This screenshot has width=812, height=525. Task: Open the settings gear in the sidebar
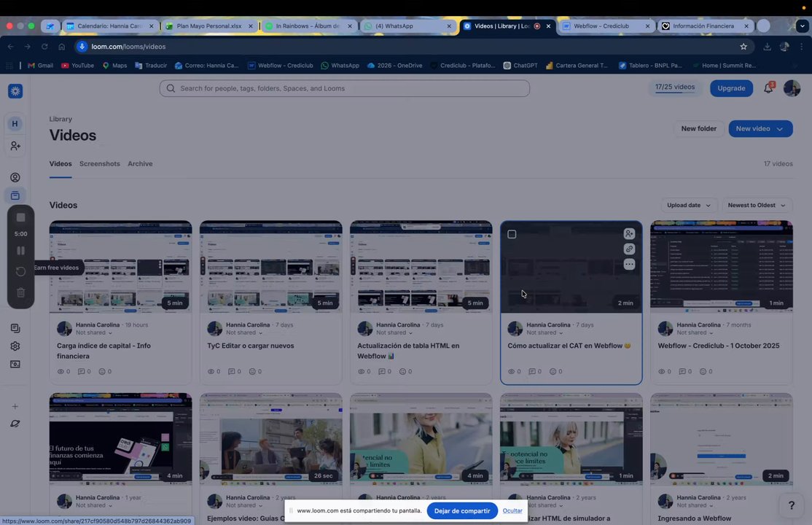click(x=15, y=346)
